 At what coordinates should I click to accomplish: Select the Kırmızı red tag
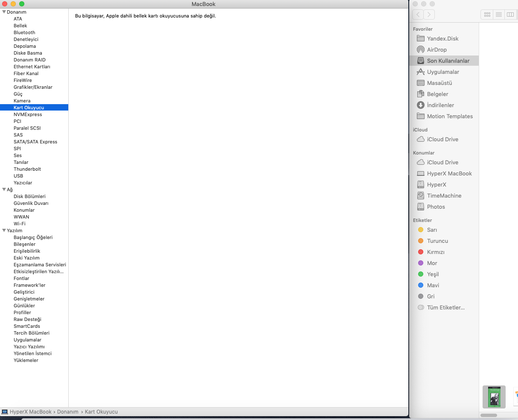point(421,252)
